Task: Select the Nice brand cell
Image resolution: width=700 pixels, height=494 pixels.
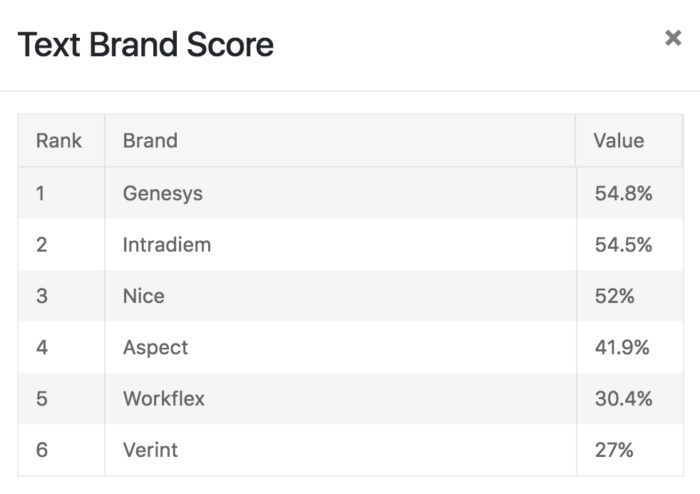Action: coord(144,296)
